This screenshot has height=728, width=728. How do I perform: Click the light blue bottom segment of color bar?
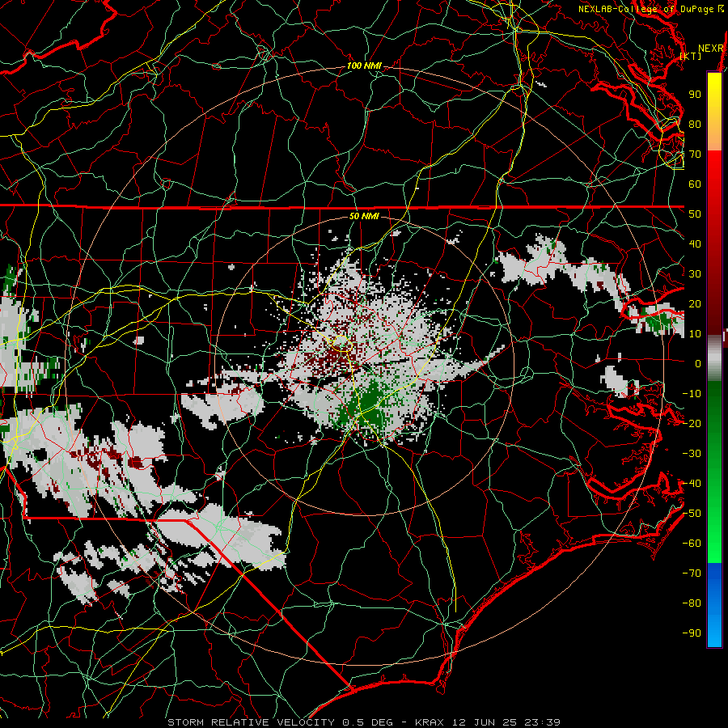(714, 632)
